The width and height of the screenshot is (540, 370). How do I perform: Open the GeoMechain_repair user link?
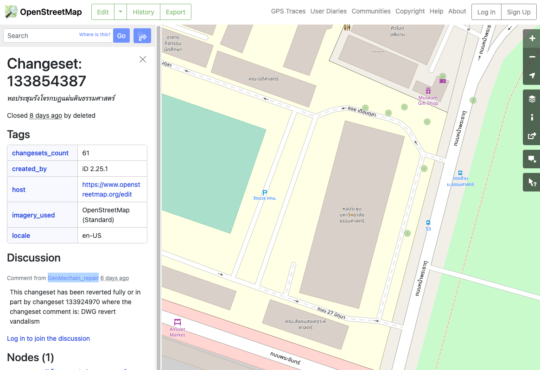[x=73, y=278]
